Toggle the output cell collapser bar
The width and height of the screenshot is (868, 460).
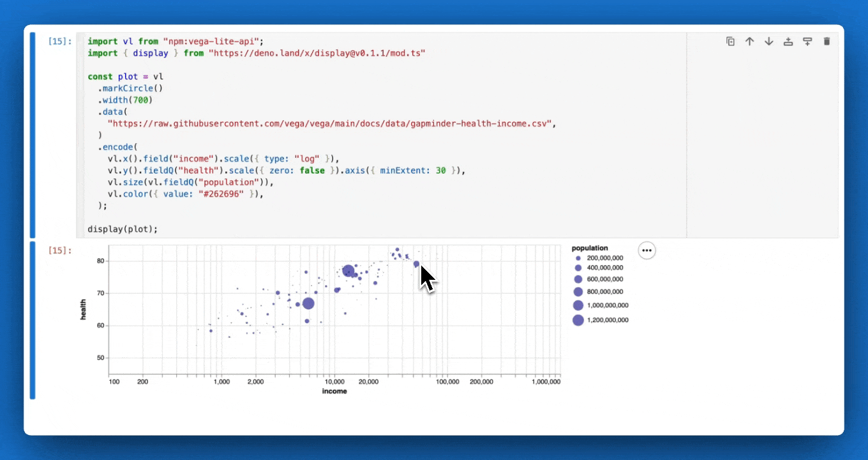tap(33, 319)
